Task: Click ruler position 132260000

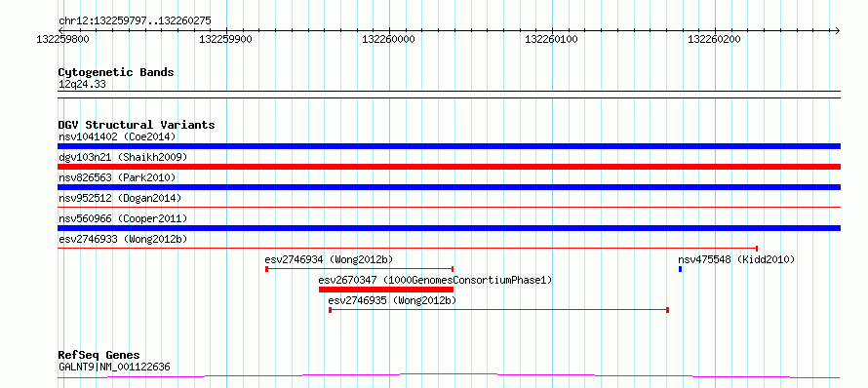Action: click(x=388, y=39)
